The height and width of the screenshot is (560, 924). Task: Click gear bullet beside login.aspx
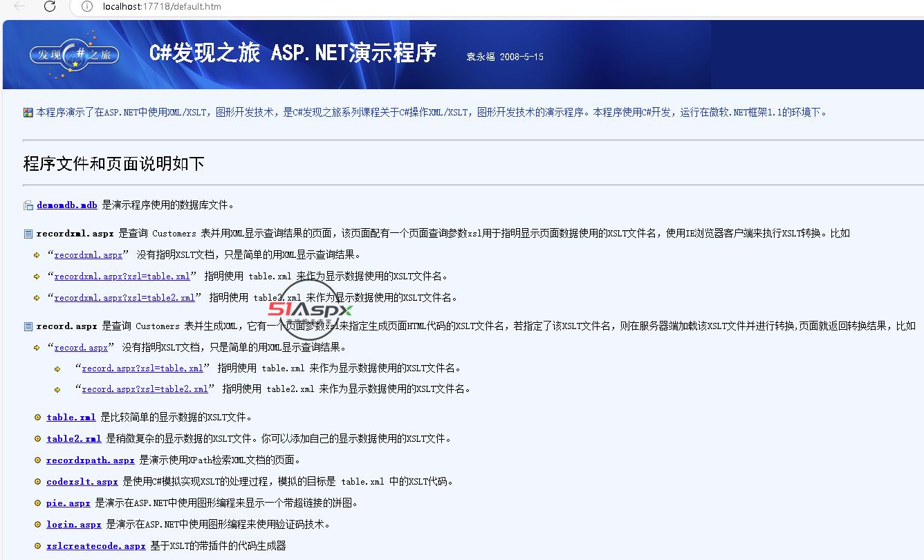[38, 524]
